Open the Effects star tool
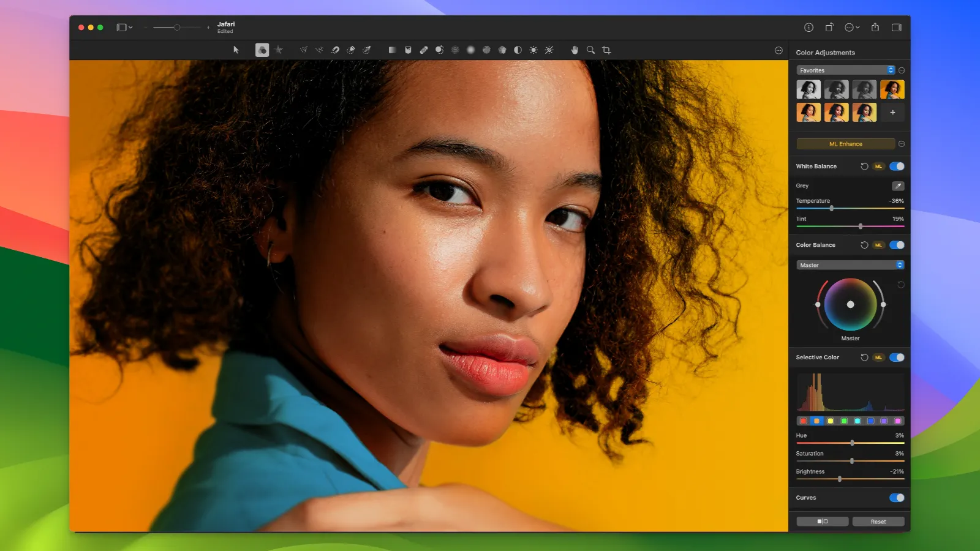This screenshot has height=551, width=980. [x=279, y=50]
